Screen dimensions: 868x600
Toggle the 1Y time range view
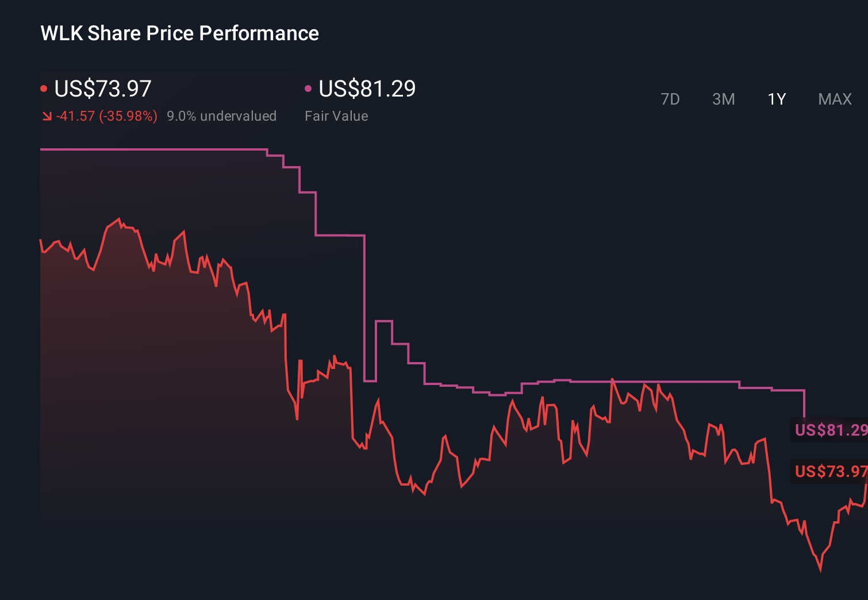pyautogui.click(x=776, y=99)
